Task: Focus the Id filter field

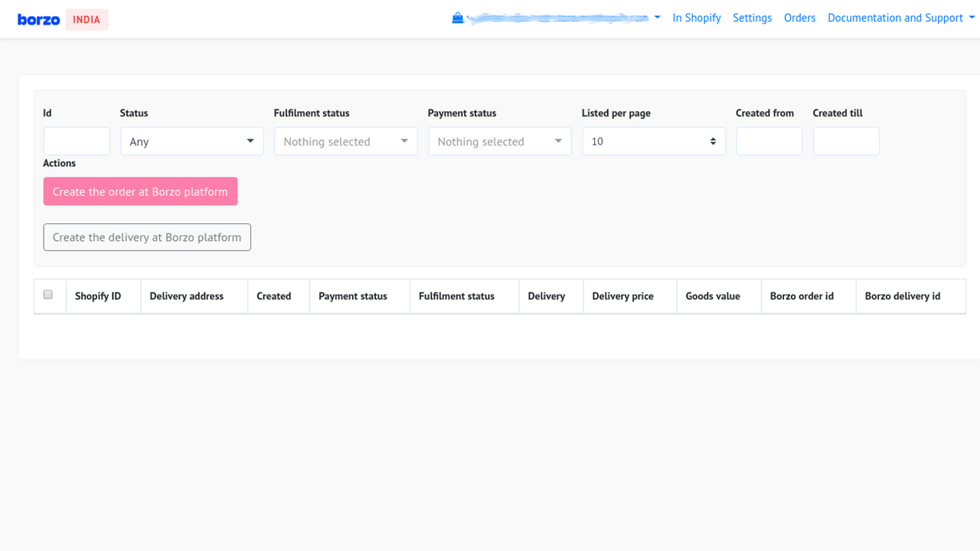Action: point(77,142)
